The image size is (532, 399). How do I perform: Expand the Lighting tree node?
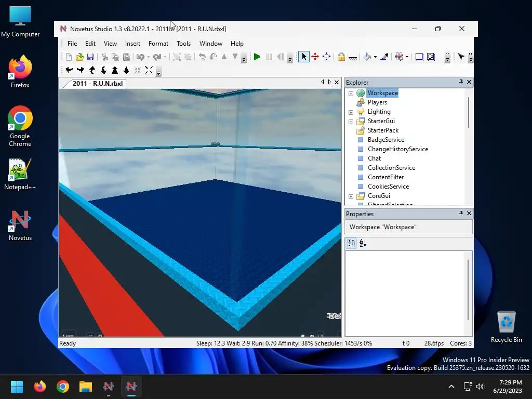coord(351,112)
